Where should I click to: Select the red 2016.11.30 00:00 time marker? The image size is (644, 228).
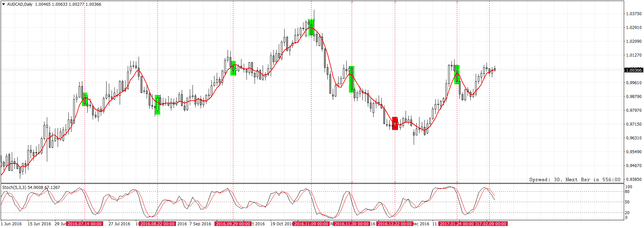[x=352, y=224]
